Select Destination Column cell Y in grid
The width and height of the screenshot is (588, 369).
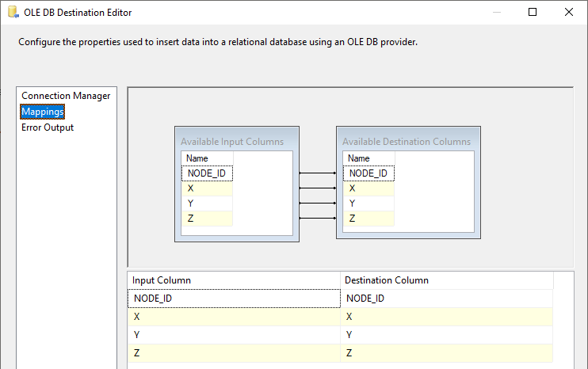447,335
